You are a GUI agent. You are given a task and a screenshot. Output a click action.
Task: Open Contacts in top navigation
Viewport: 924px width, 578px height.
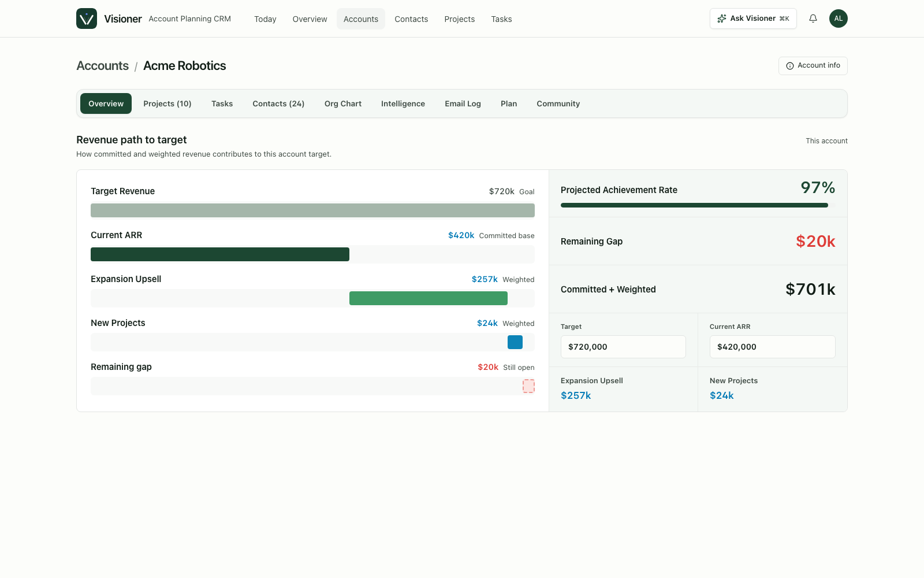click(411, 19)
